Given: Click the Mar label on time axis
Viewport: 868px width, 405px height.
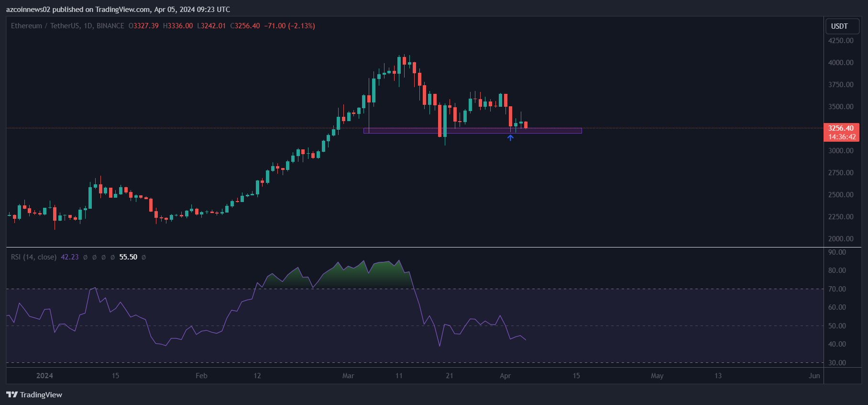Looking at the screenshot, I should [348, 376].
